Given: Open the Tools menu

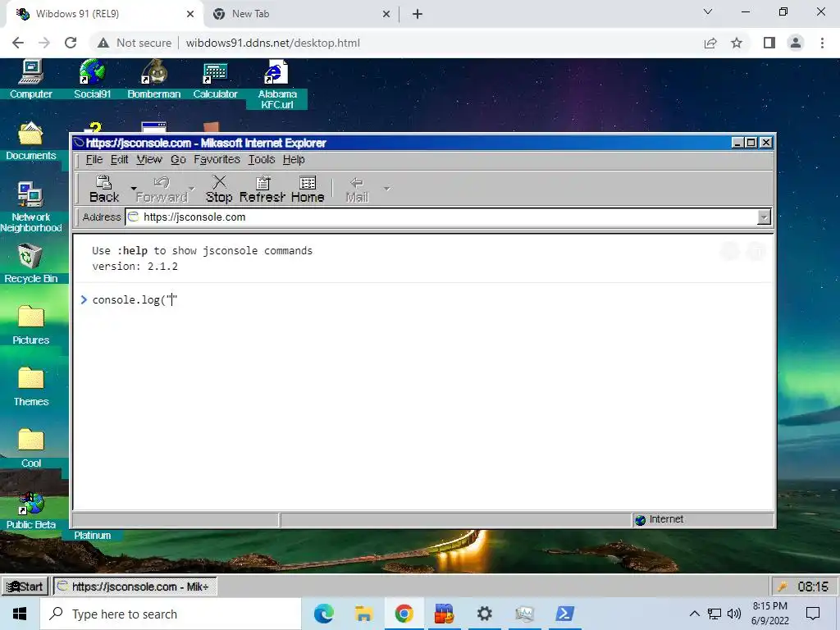Looking at the screenshot, I should [x=262, y=160].
